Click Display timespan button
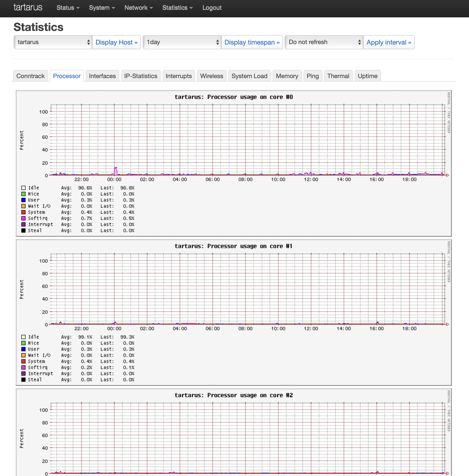469x476 pixels. point(252,42)
